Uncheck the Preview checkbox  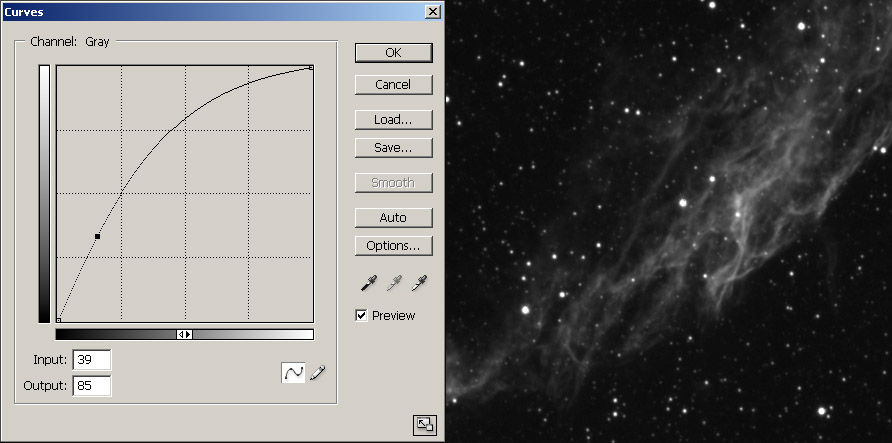click(x=362, y=316)
